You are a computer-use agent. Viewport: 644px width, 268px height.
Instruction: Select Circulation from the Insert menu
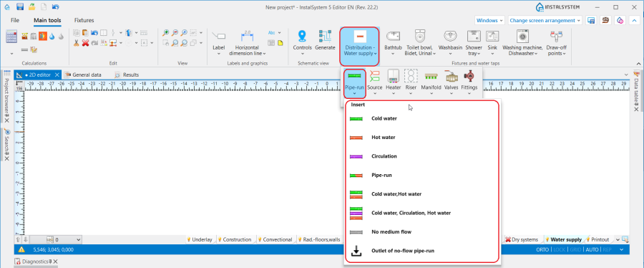tap(422, 156)
